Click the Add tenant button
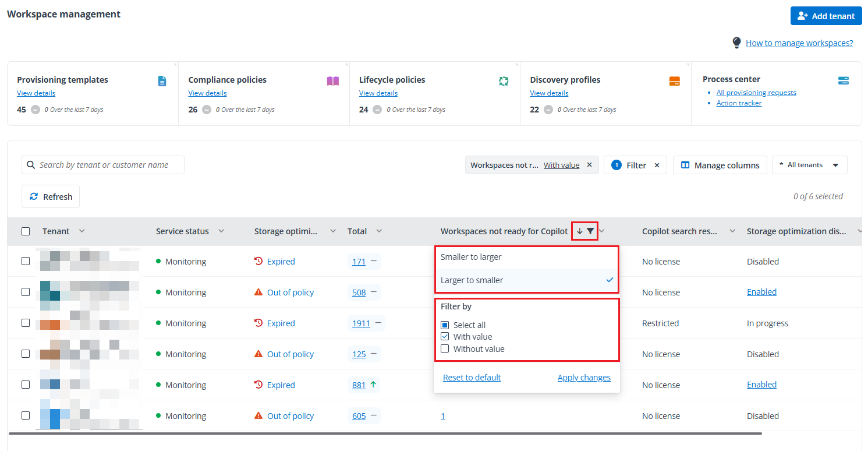 [826, 16]
